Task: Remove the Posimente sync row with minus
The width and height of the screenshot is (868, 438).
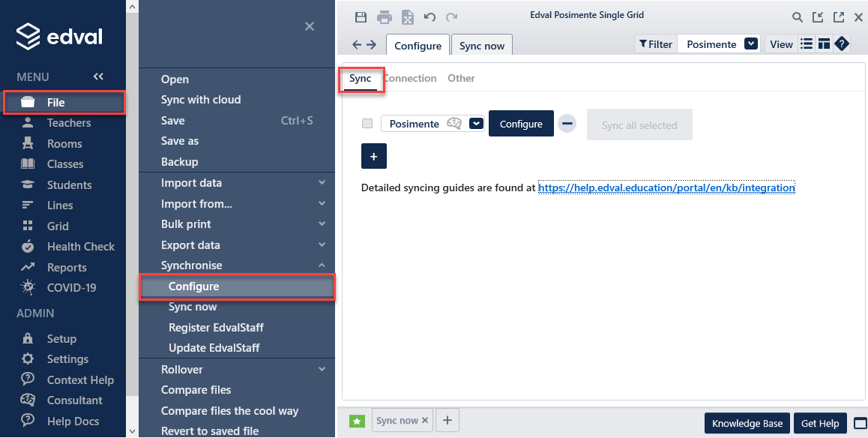Action: [567, 124]
